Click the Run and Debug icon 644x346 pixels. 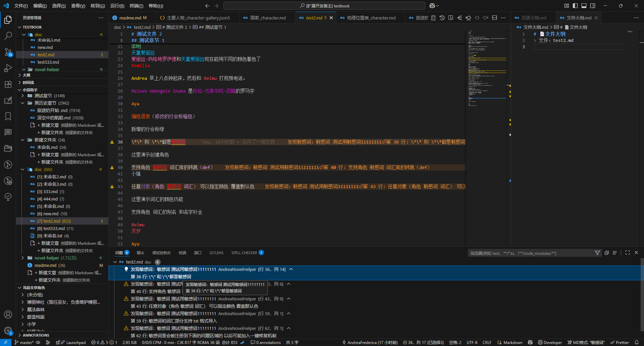(8, 68)
